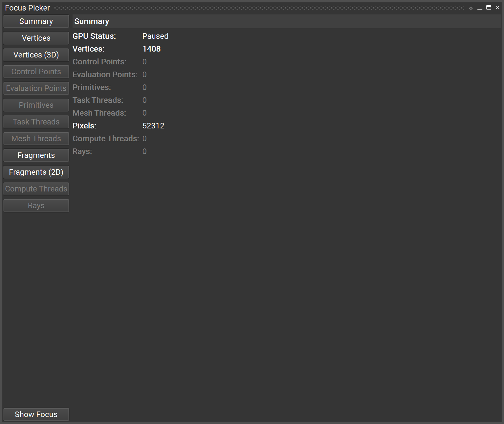Select the Control Points category
The width and height of the screenshot is (504, 424).
[x=36, y=72]
